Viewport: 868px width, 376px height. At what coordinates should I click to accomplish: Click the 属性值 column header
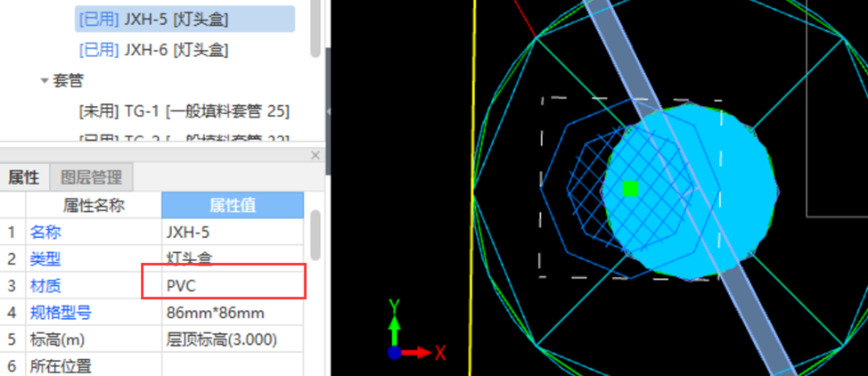(233, 205)
